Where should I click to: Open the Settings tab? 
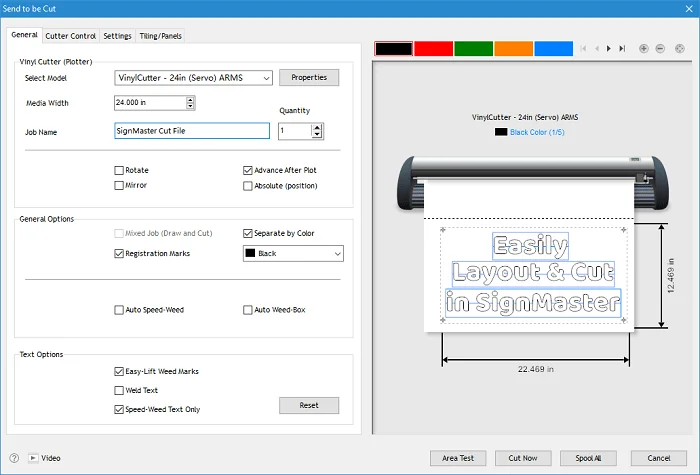point(117,36)
